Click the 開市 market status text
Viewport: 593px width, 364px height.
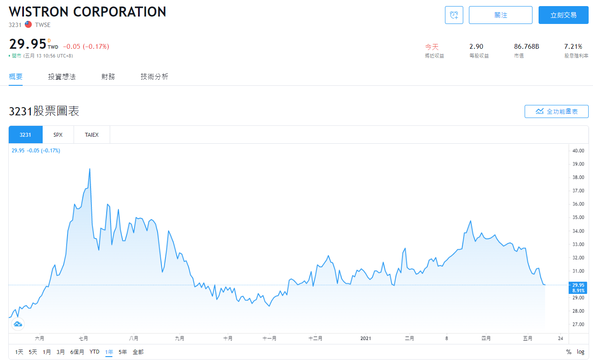[x=16, y=56]
